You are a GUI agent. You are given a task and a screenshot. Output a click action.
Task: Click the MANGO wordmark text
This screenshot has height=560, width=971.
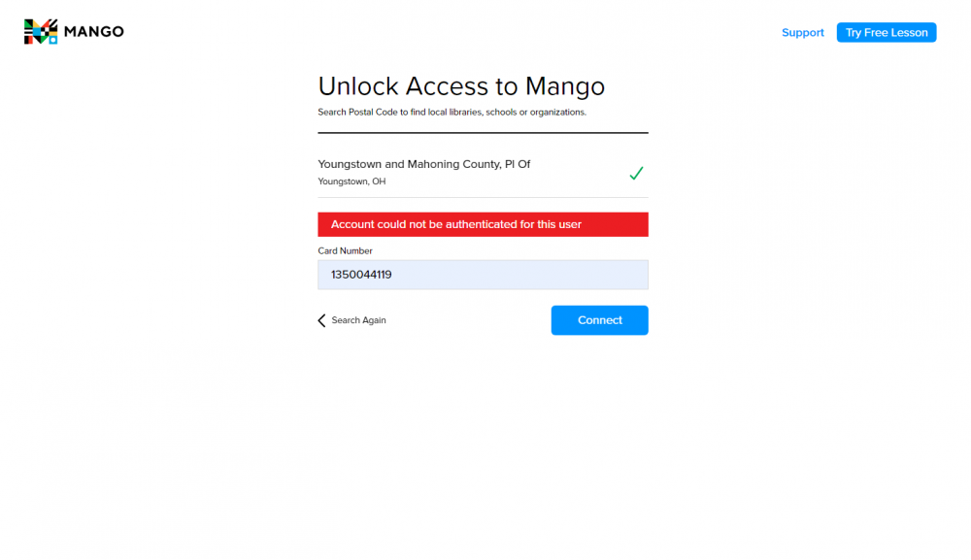coord(93,32)
